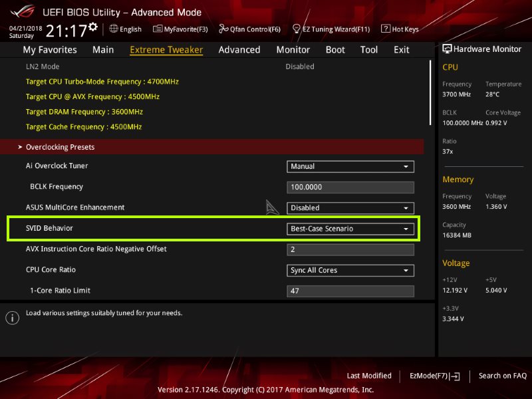Click the AVX Negative Offset input field
The height and width of the screenshot is (399, 532).
pyautogui.click(x=350, y=250)
